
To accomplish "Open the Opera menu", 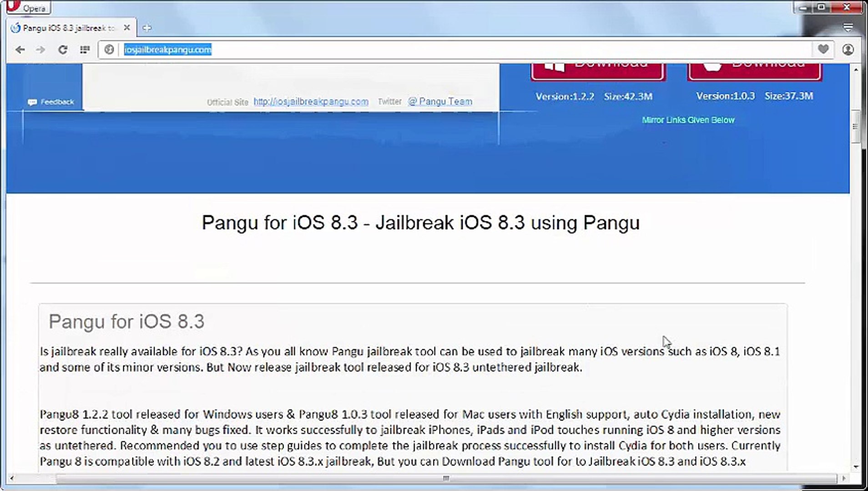I will point(27,8).
